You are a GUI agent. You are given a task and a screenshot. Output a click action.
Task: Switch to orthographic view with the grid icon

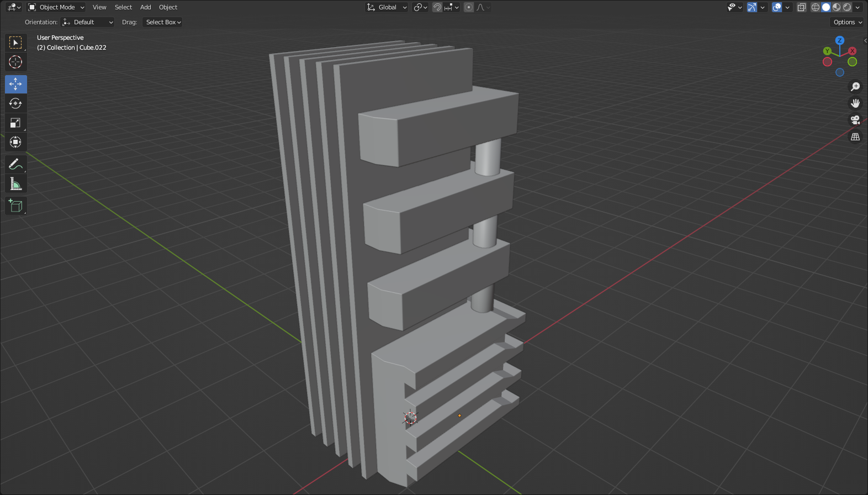coord(855,136)
